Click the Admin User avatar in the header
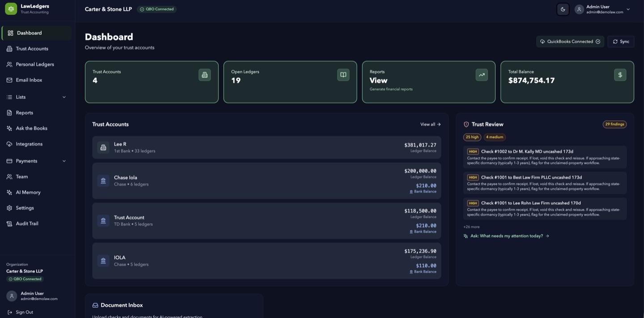 pos(579,9)
